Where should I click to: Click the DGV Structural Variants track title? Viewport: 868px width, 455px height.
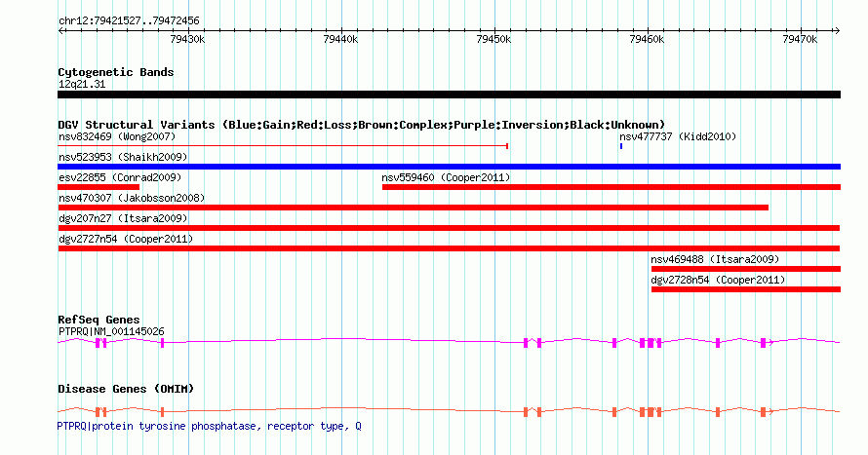pyautogui.click(x=362, y=125)
